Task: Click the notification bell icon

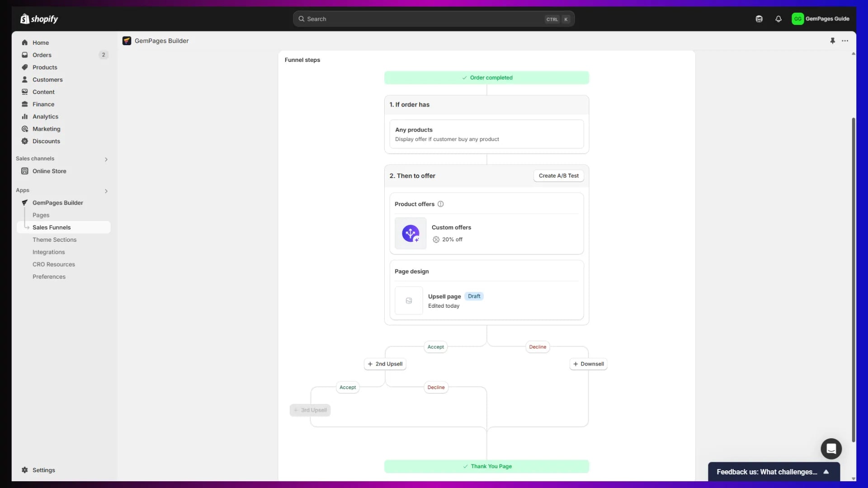Action: point(778,19)
